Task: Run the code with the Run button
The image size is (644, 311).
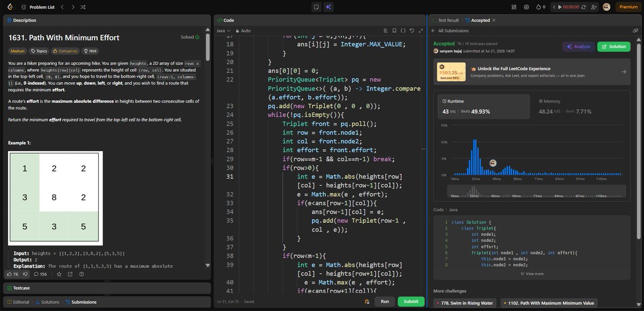Action: (385, 301)
